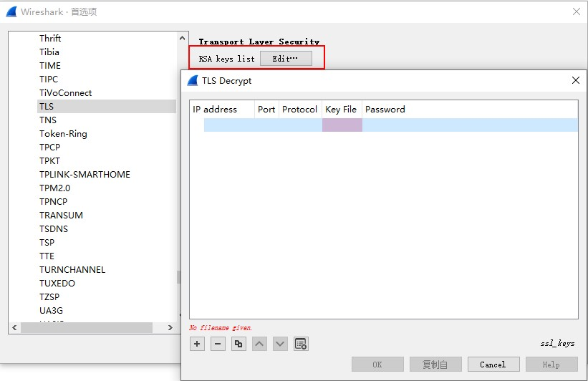Image resolution: width=588 pixels, height=381 pixels.
Task: Select Thrift in the protocol list
Action: pos(50,38)
